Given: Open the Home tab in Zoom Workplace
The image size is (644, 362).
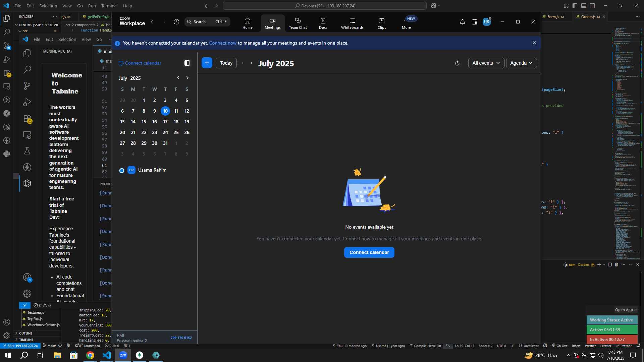Looking at the screenshot, I should [248, 23].
